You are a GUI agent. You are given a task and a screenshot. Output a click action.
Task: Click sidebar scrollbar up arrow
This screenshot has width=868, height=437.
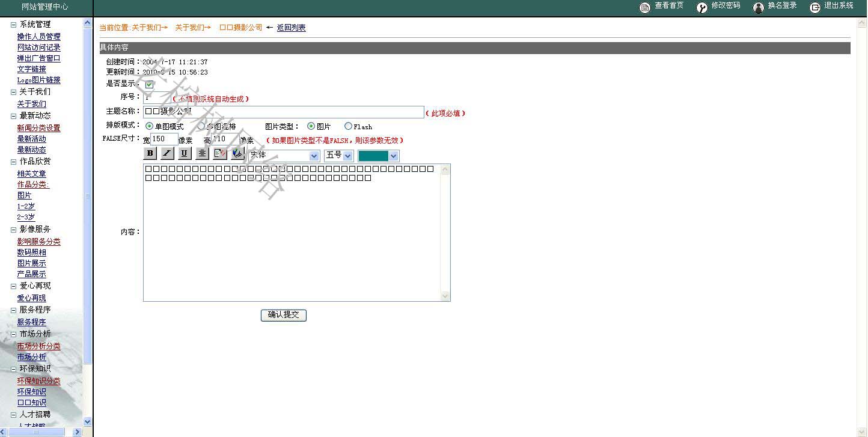click(x=88, y=23)
